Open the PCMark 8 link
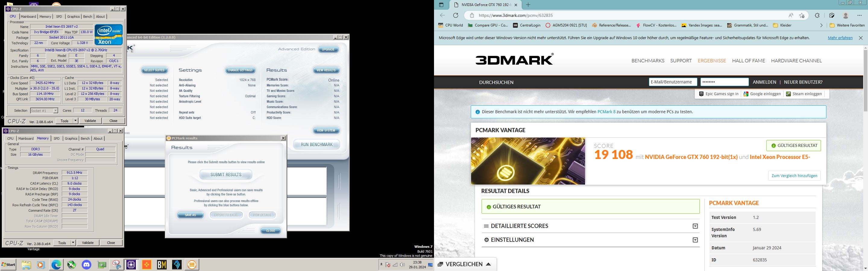Viewport: 868px width, 271px height. pos(606,112)
